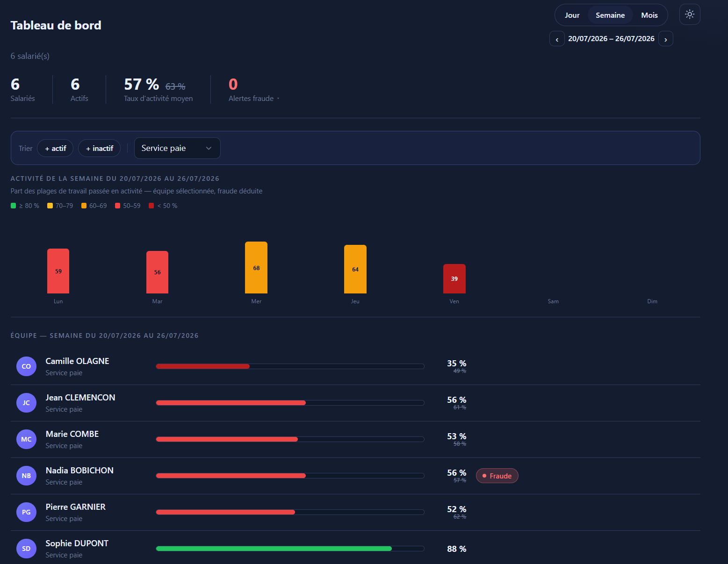Select the Friday bar showing 39
This screenshot has width=728, height=564.
coord(454,279)
